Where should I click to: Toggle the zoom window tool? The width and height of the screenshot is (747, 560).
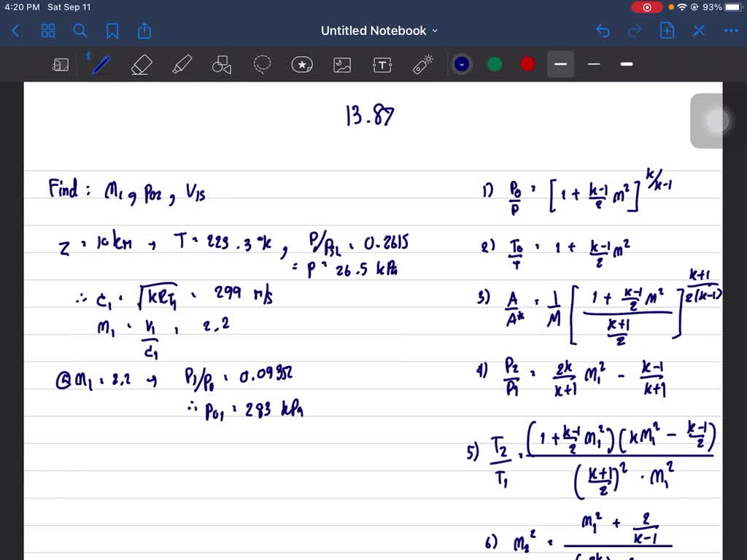tap(61, 65)
